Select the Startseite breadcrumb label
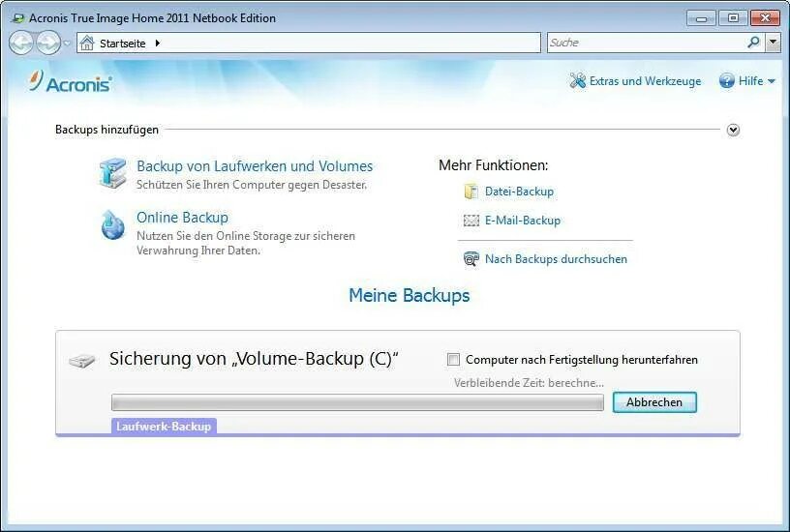The width and height of the screenshot is (790, 532). coord(122,44)
